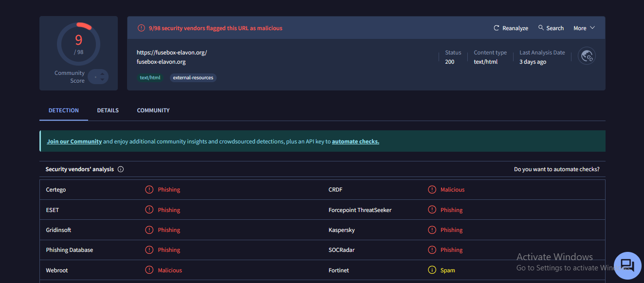Image resolution: width=644 pixels, height=283 pixels.
Task: Upvote the Community Score
Action: (x=102, y=74)
